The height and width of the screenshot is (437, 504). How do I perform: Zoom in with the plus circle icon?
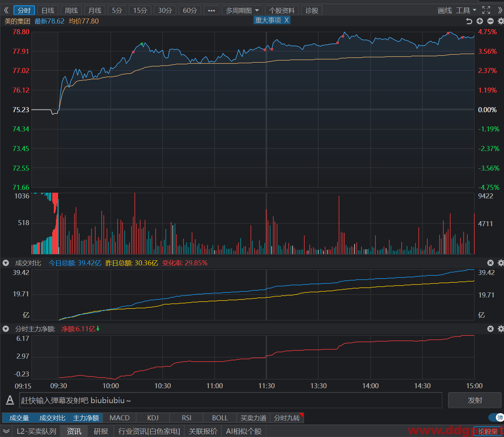pyautogui.click(x=480, y=21)
